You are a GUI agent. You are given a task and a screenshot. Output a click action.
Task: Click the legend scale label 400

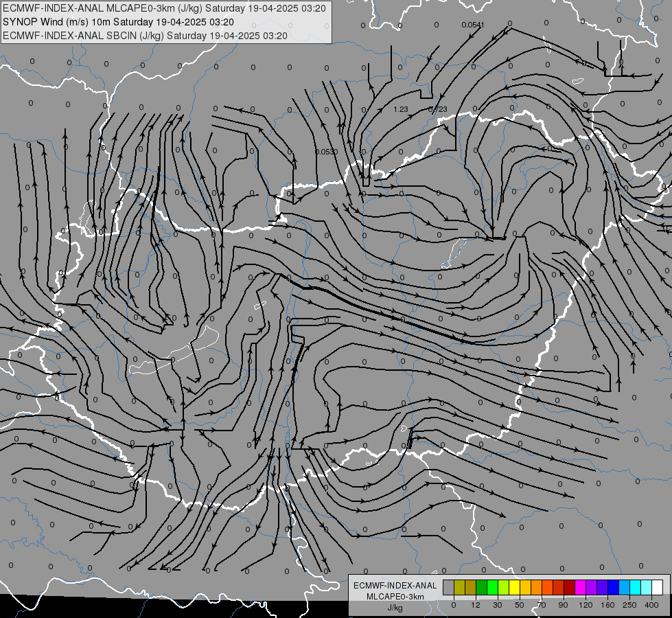(x=651, y=605)
